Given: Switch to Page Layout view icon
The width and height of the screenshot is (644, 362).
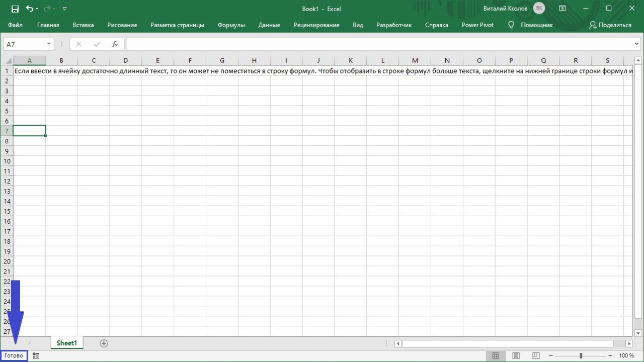Looking at the screenshot, I should (x=516, y=356).
